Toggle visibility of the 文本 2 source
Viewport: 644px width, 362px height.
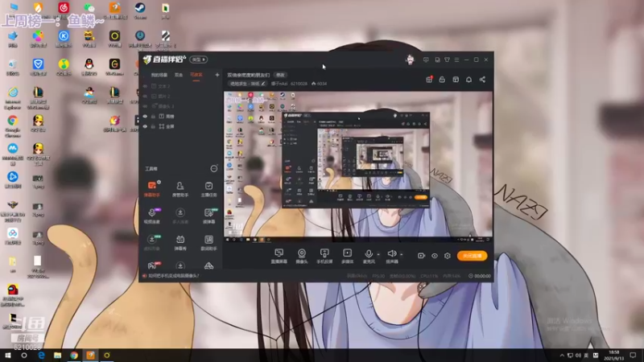(x=145, y=86)
